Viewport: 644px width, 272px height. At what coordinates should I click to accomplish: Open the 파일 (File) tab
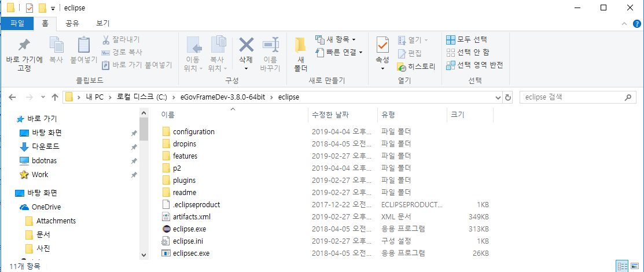[17, 23]
